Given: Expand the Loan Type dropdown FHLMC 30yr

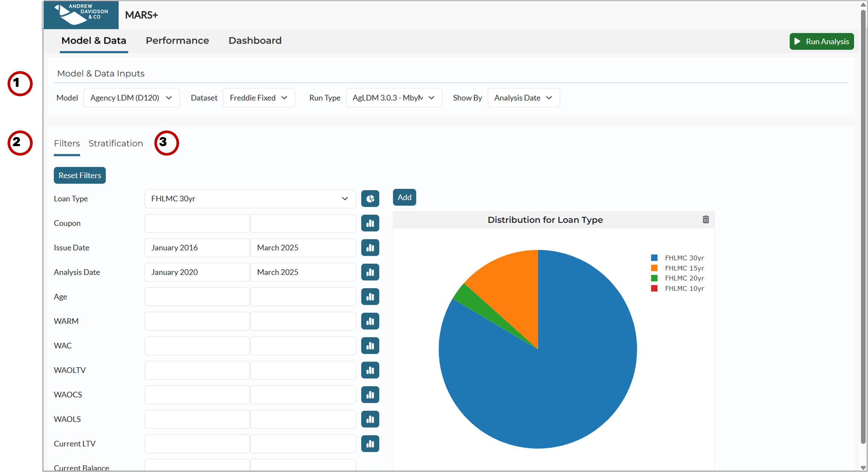Looking at the screenshot, I should (250, 198).
